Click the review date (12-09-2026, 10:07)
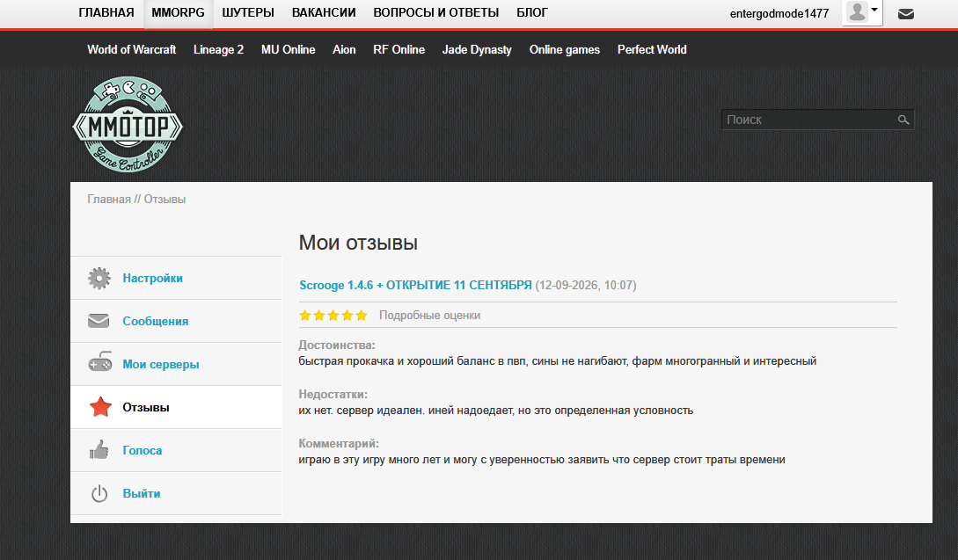The width and height of the screenshot is (958, 560). (x=586, y=285)
